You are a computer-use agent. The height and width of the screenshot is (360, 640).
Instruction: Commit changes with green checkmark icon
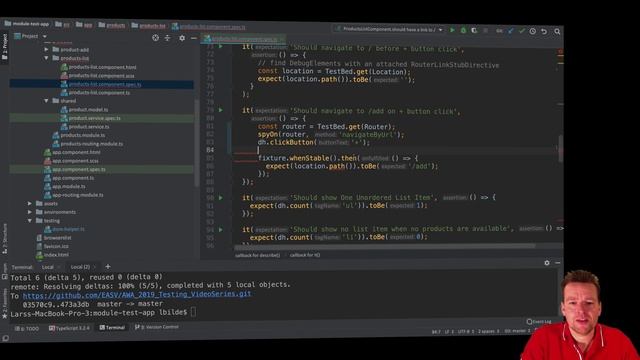pyautogui.click(x=522, y=31)
